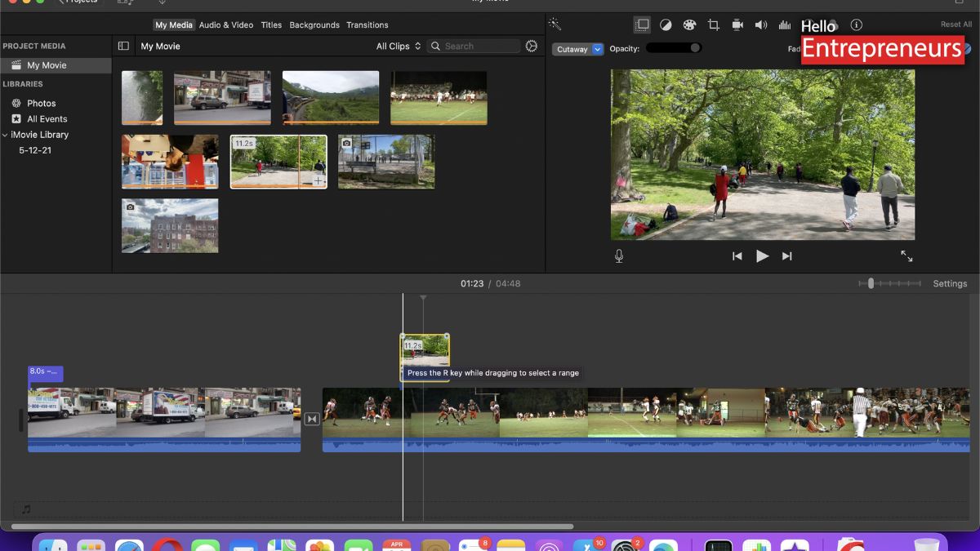Viewport: 980px width, 551px height.
Task: Open the stabilization camera icon
Action: (737, 24)
